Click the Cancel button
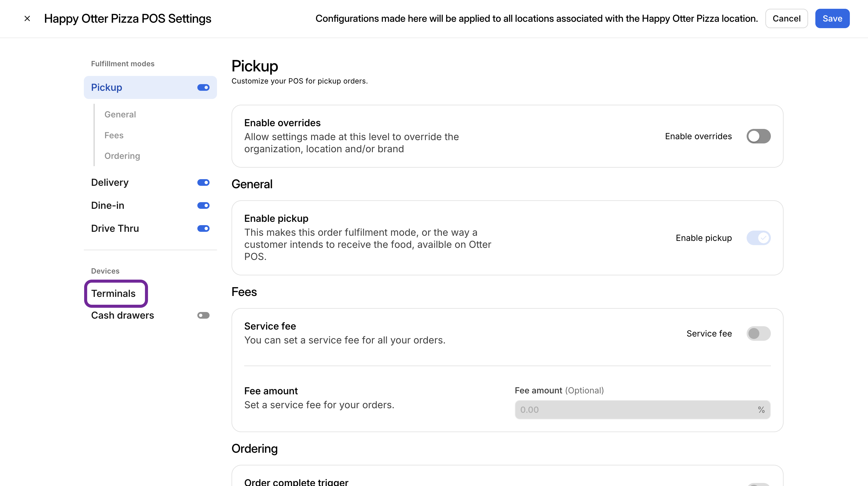 (787, 18)
